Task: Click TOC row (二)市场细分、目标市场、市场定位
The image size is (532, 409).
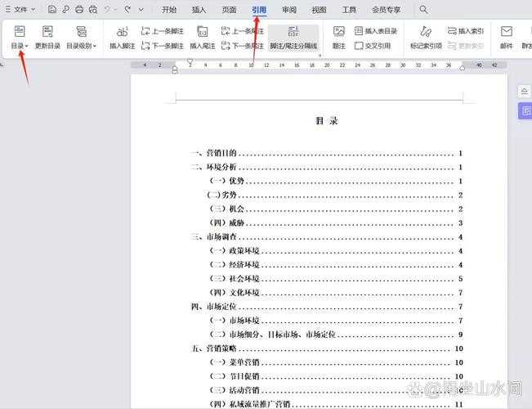Action: pyautogui.click(x=336, y=335)
